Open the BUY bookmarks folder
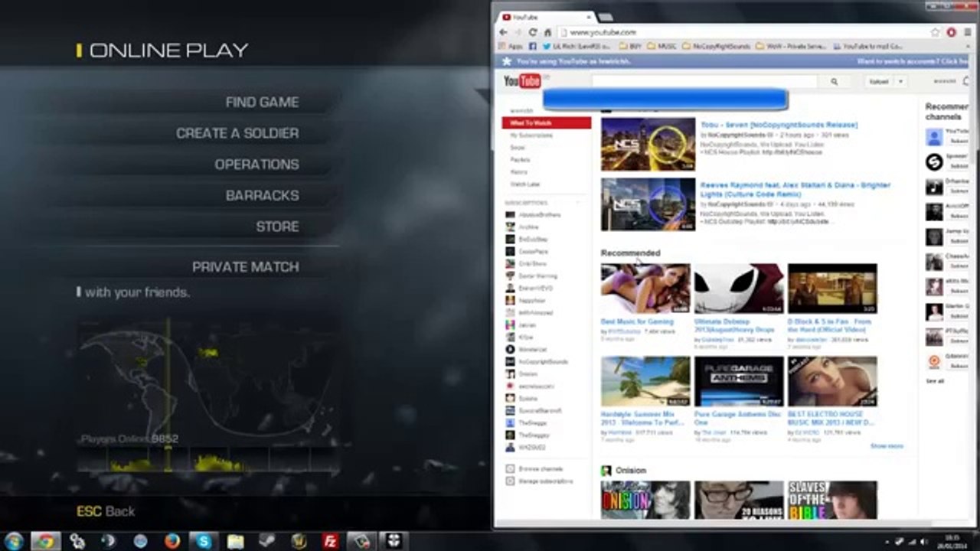The height and width of the screenshot is (551, 980). (630, 47)
